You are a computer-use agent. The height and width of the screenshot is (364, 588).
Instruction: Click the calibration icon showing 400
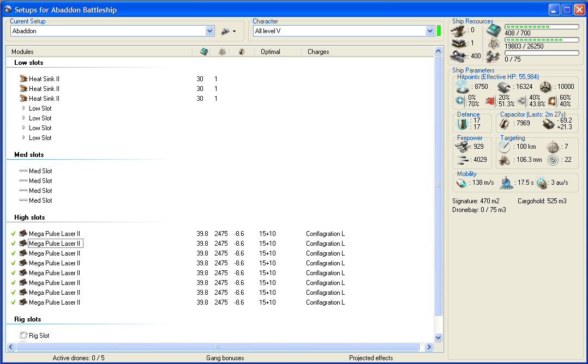pyautogui.click(x=458, y=57)
